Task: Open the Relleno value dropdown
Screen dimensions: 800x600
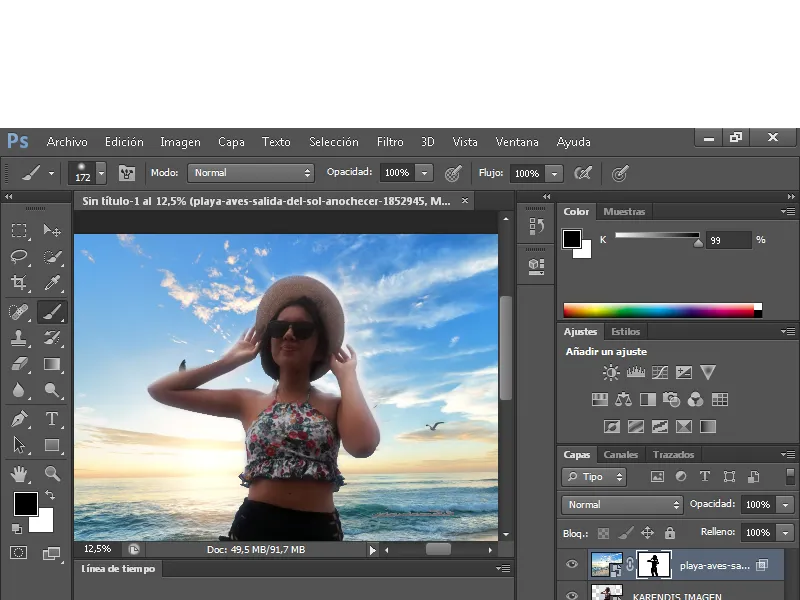Action: [x=785, y=533]
